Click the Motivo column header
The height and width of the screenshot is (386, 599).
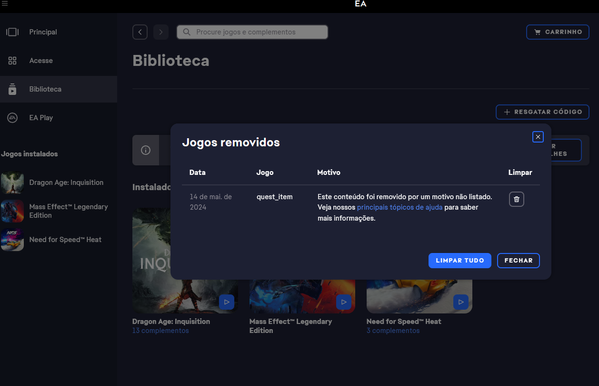329,172
